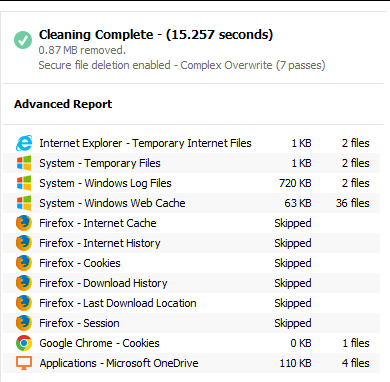
Task: Select Firefox - Cookies entry
Action: pyautogui.click(x=192, y=263)
